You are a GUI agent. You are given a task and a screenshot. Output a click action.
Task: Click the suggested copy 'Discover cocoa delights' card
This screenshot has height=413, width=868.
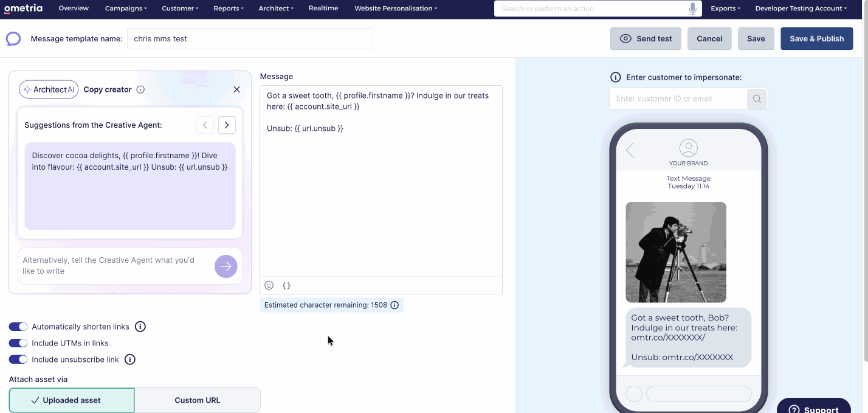coord(130,186)
